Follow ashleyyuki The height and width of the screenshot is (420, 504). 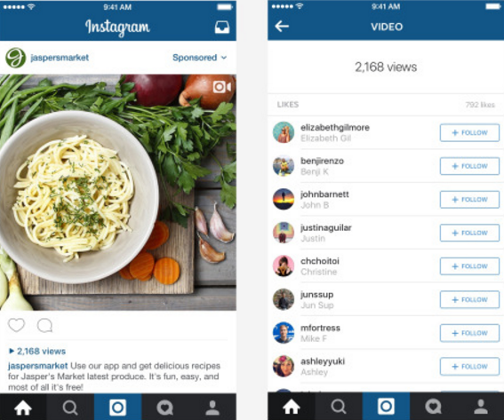click(x=469, y=367)
